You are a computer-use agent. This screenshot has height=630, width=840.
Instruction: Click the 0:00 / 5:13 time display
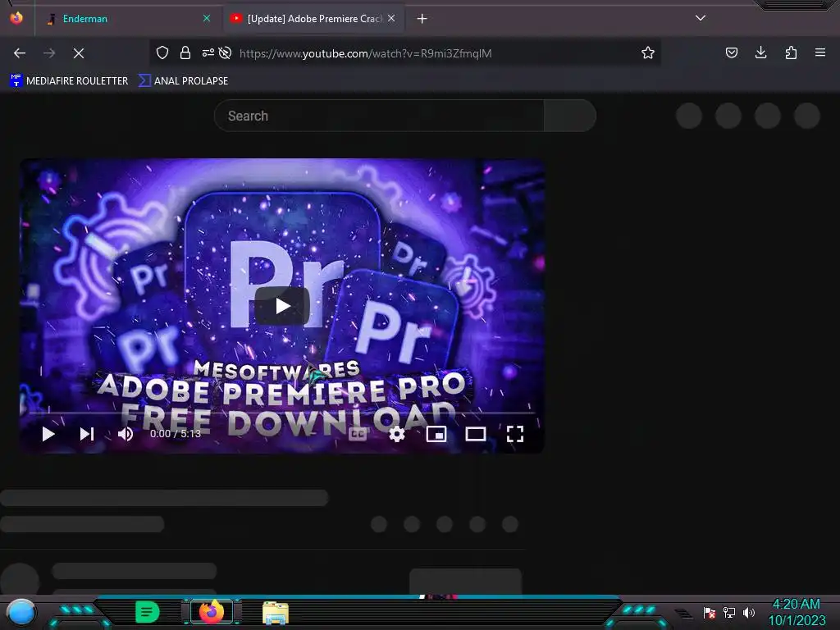[x=176, y=434]
